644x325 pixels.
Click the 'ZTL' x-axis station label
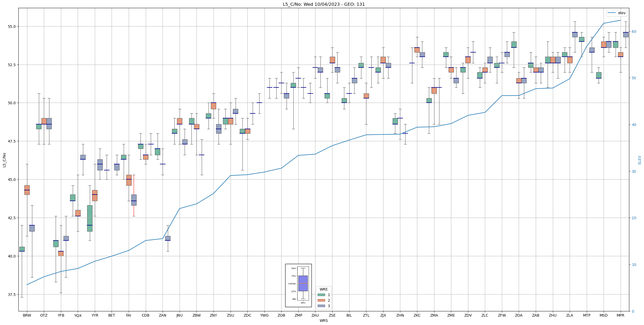click(366, 315)
